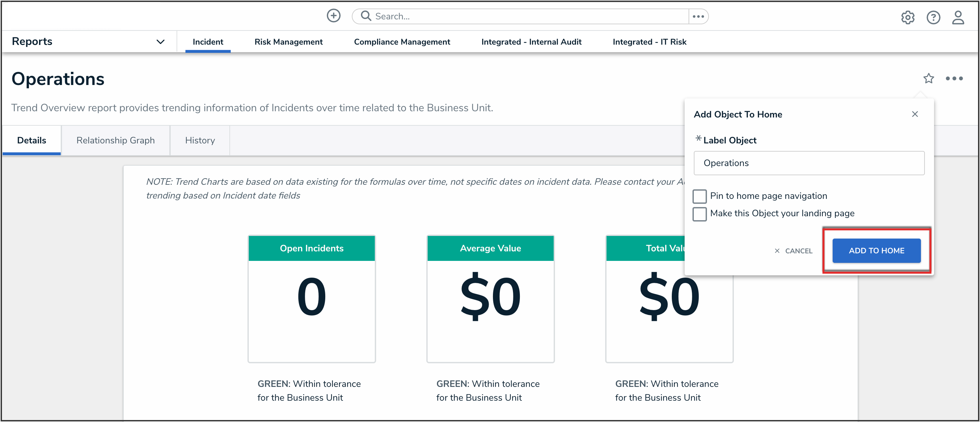This screenshot has height=422, width=980.
Task: Click the Label Object text field
Action: coord(809,163)
